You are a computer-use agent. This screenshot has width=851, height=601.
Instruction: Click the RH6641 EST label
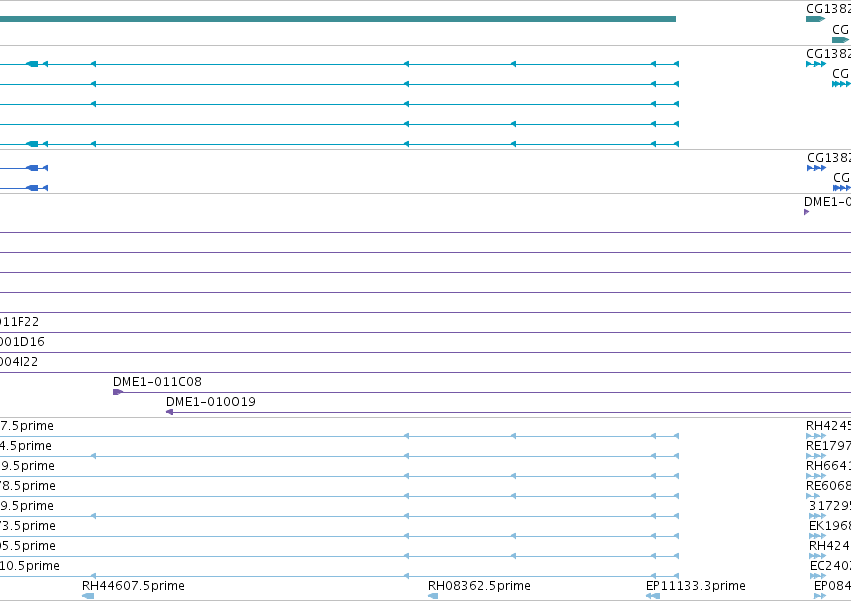coord(828,466)
